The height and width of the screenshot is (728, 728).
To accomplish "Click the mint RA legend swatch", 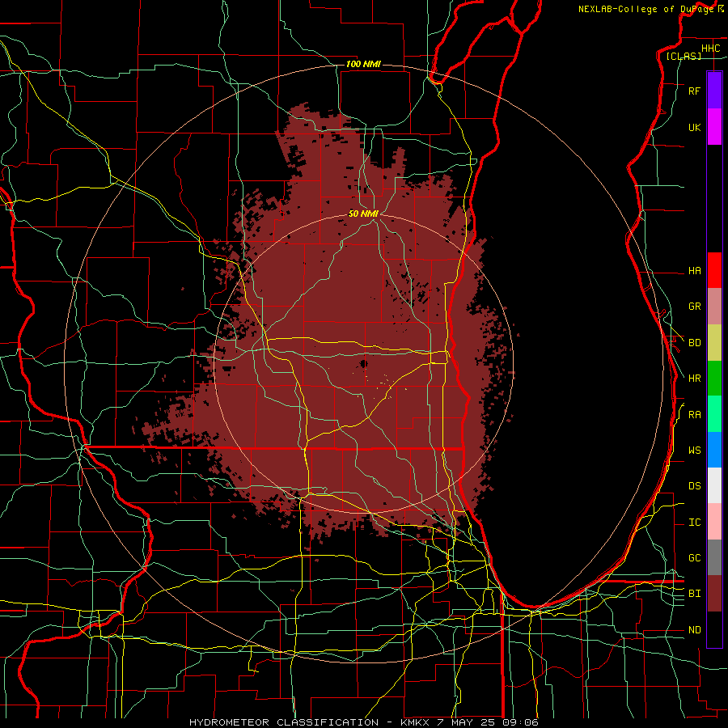I will 714,414.
